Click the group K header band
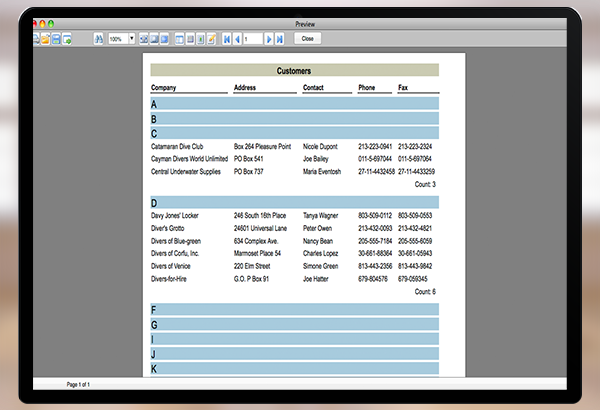 [294, 368]
